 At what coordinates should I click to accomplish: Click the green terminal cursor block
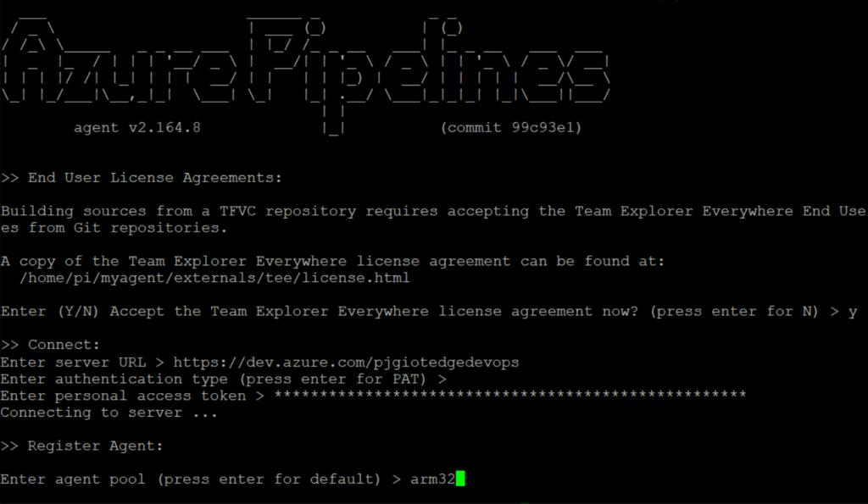[x=460, y=479]
